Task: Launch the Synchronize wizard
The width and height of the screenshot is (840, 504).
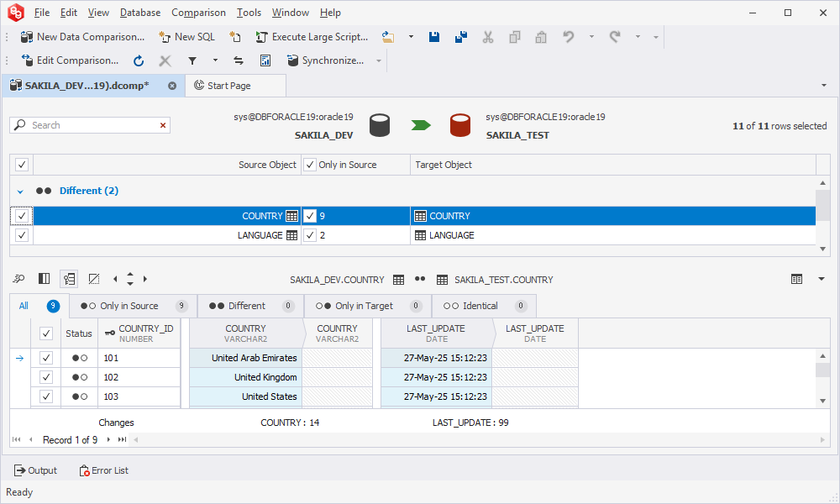Action: [x=326, y=60]
